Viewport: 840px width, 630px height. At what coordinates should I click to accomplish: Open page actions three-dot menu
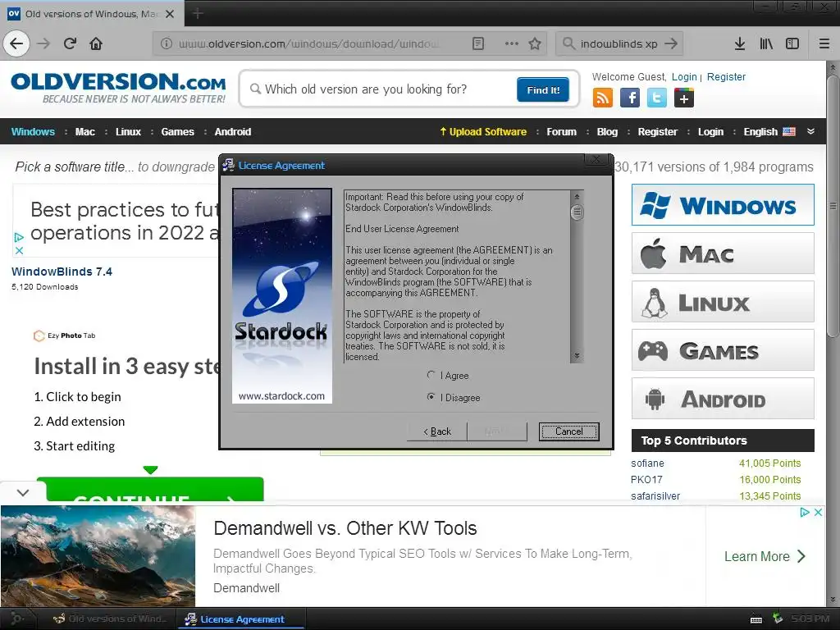tap(512, 43)
